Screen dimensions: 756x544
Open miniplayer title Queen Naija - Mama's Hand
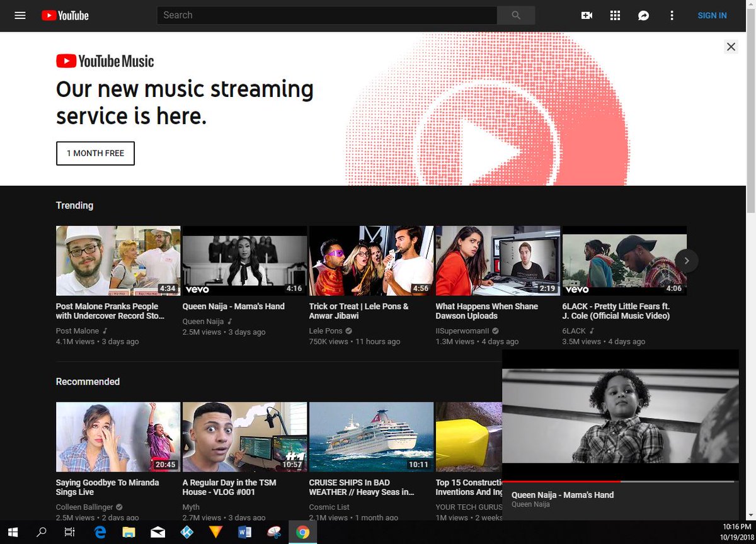click(x=563, y=495)
